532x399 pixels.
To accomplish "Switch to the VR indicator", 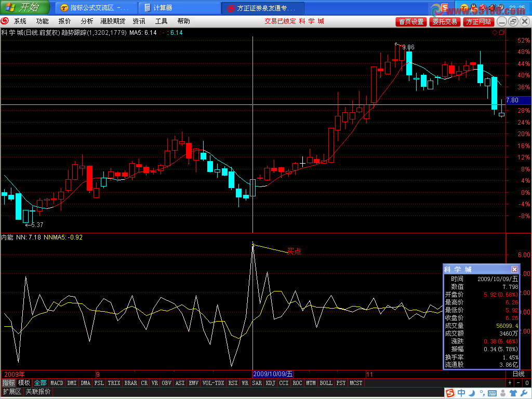I will click(x=155, y=383).
